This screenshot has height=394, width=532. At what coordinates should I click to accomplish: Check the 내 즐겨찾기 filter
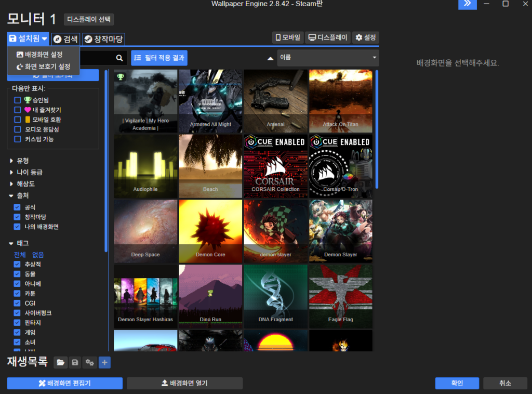pyautogui.click(x=18, y=110)
